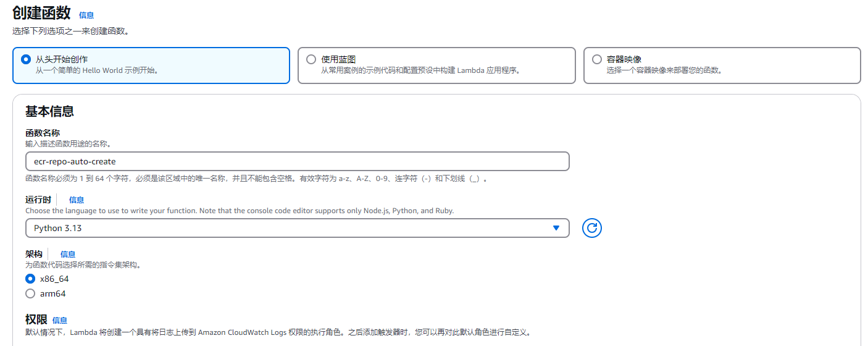Click the CloudWatch Logs permission description text
Image resolution: width=868 pixels, height=346 pixels.
tap(278, 332)
